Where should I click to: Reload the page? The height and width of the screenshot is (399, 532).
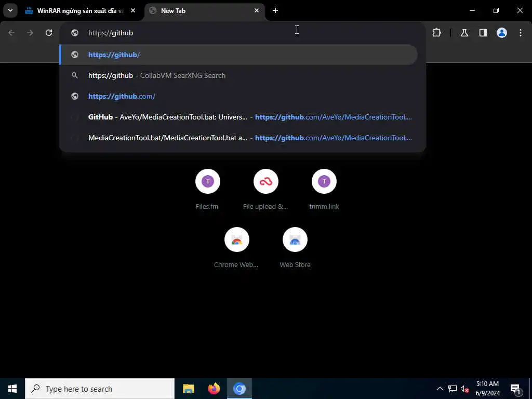point(49,33)
